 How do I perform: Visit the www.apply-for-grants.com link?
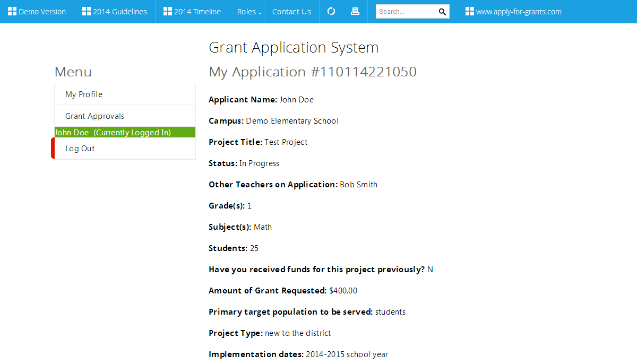[x=519, y=12]
